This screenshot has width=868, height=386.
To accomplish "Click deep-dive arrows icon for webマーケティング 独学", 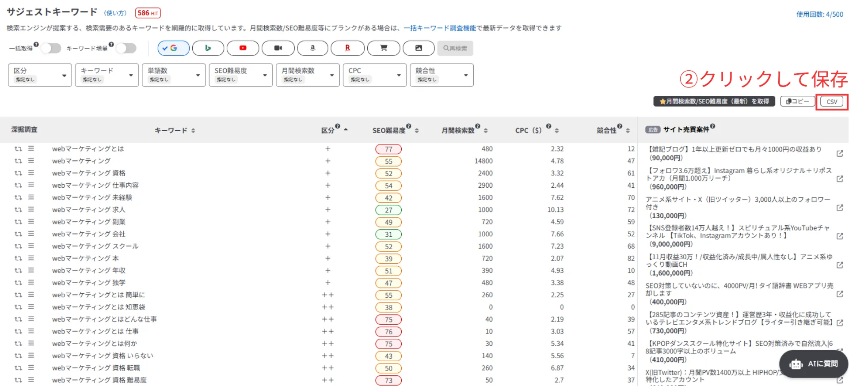I will click(18, 283).
